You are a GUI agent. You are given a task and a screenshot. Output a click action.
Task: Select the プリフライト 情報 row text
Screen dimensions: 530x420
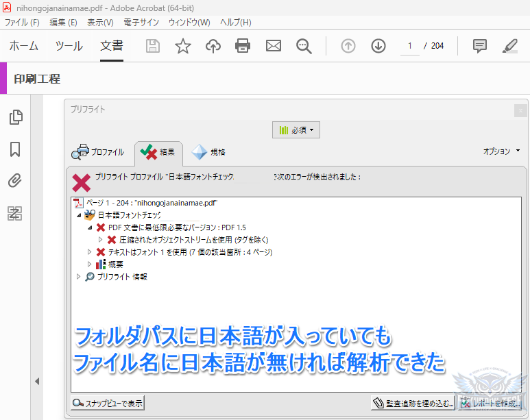click(122, 277)
